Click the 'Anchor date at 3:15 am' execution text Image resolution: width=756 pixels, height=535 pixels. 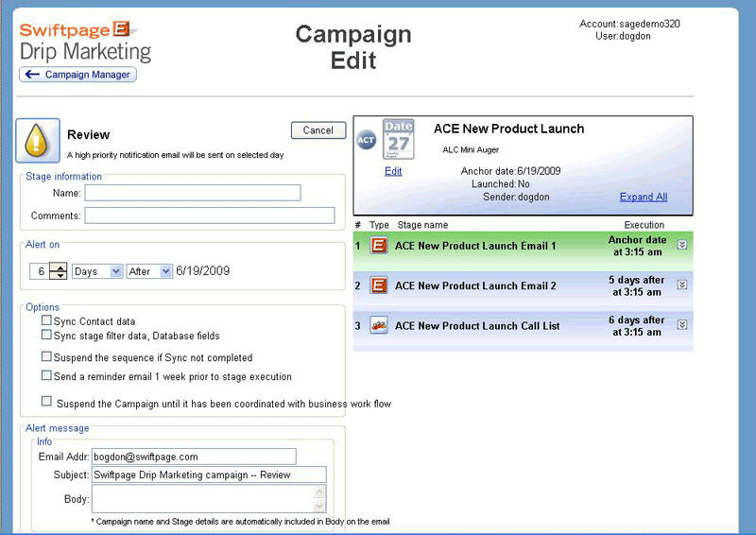pos(637,246)
